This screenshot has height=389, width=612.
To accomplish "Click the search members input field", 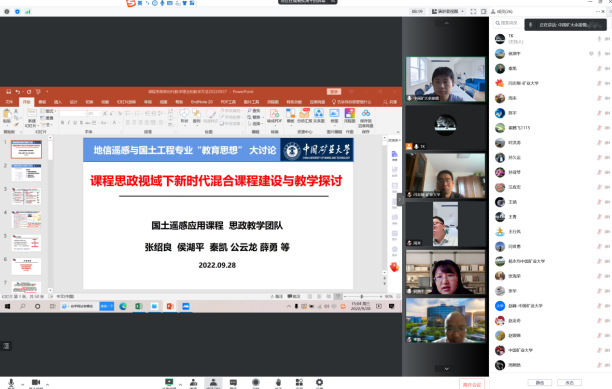I will click(x=507, y=23).
